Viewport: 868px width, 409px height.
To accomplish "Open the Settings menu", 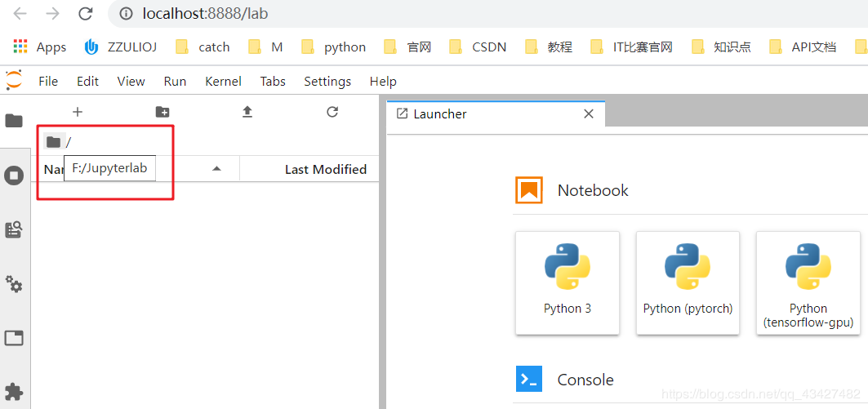I will point(327,81).
